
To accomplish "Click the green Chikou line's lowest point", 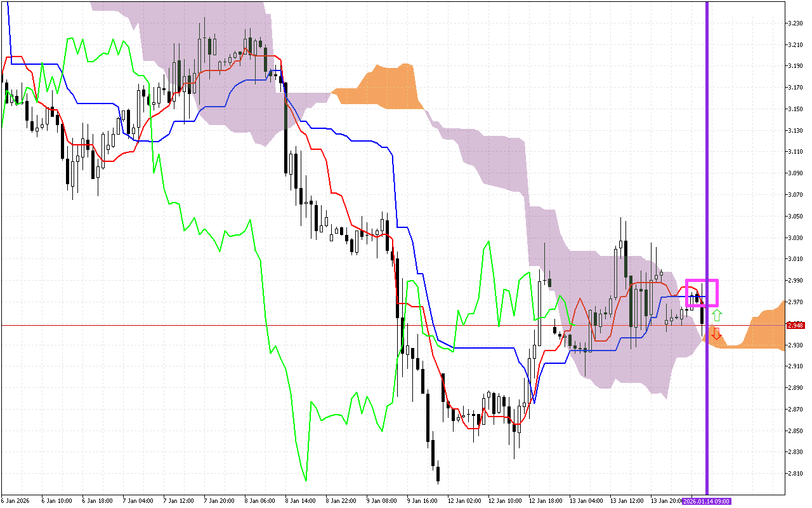I will 306,479.
